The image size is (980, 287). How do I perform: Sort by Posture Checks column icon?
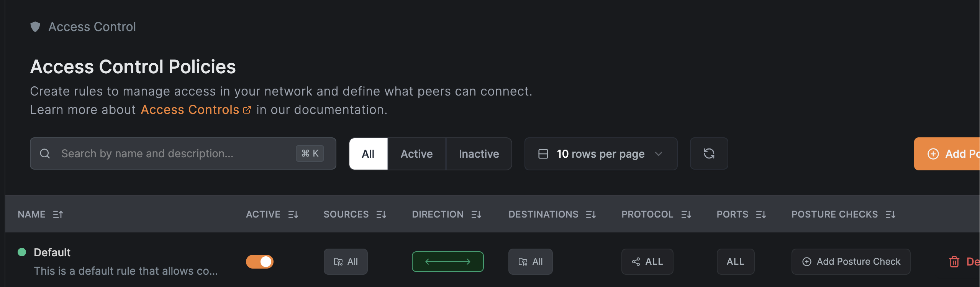(890, 214)
